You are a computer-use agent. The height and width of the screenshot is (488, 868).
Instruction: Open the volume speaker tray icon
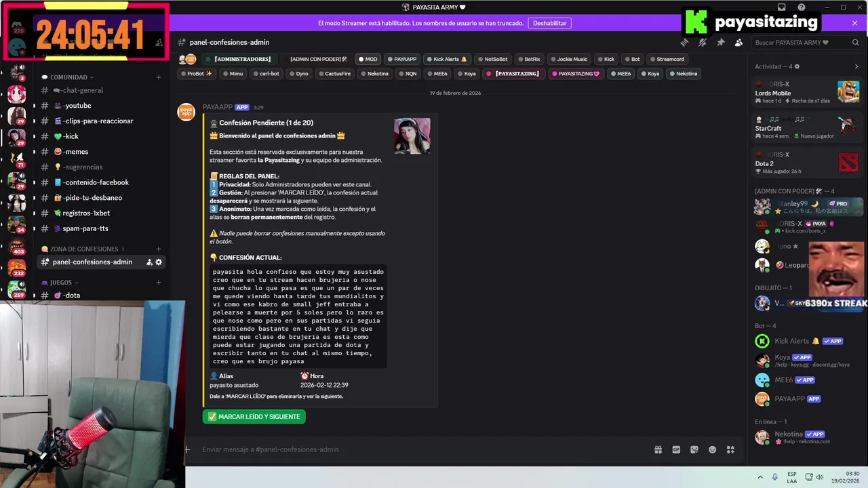click(819, 477)
